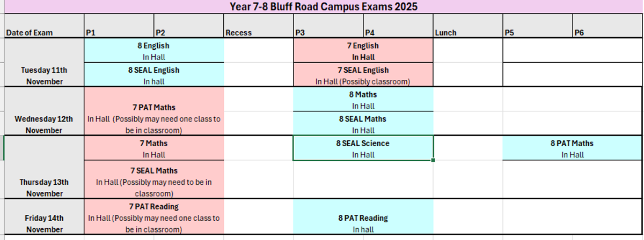Select the 7 SEAL English exam cell
This screenshot has height=240, width=644.
point(363,76)
